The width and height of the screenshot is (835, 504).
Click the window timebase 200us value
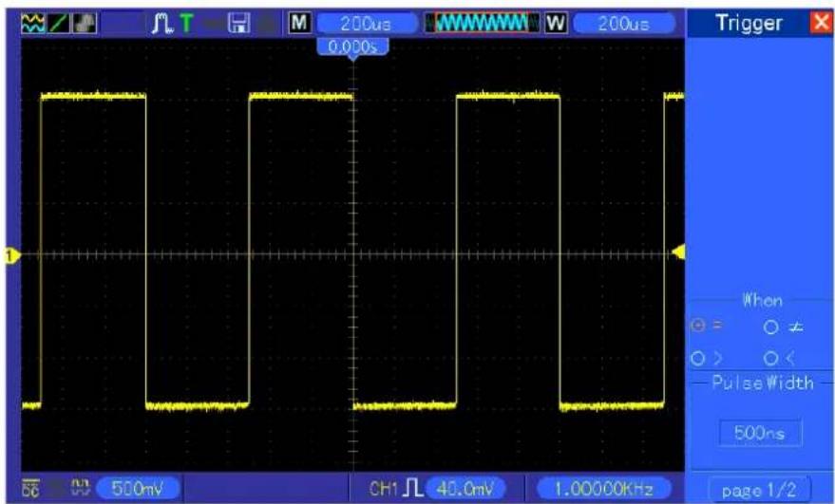point(624,24)
